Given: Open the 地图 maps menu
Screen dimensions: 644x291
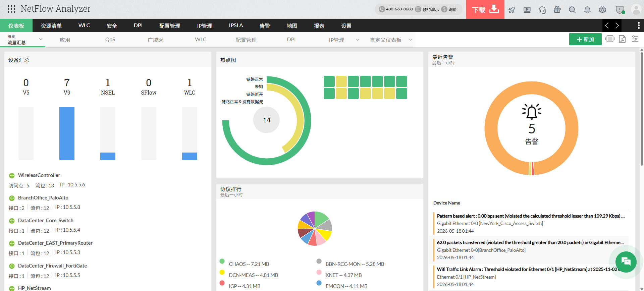Looking at the screenshot, I should [x=292, y=26].
